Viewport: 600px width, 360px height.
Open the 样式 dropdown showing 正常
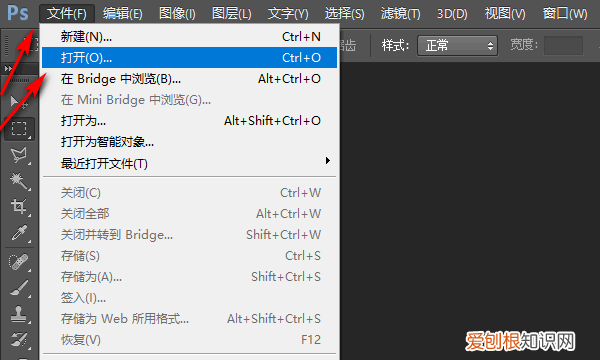(x=457, y=46)
